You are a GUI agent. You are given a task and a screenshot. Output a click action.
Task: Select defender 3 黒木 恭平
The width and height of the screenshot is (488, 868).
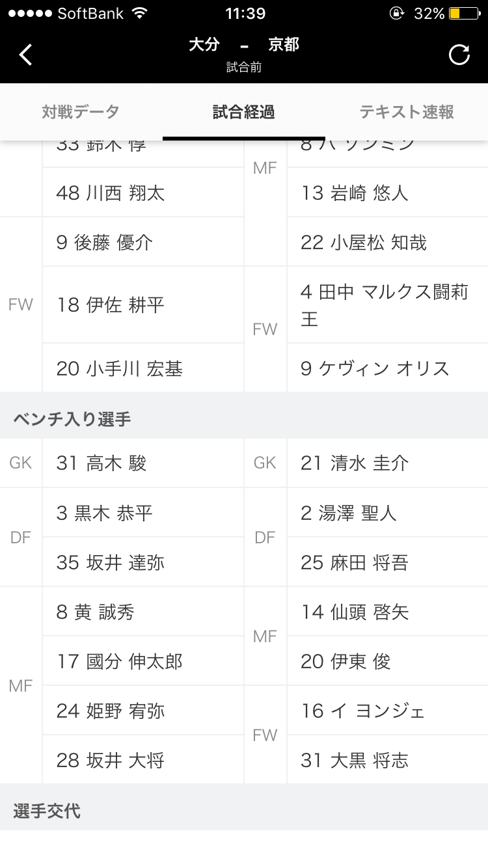coord(104,513)
